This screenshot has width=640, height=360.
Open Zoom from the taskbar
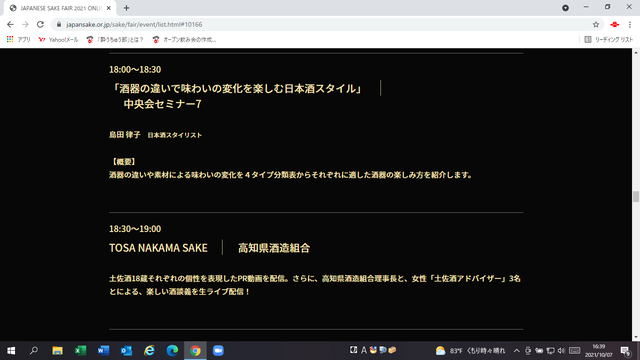coord(218,351)
